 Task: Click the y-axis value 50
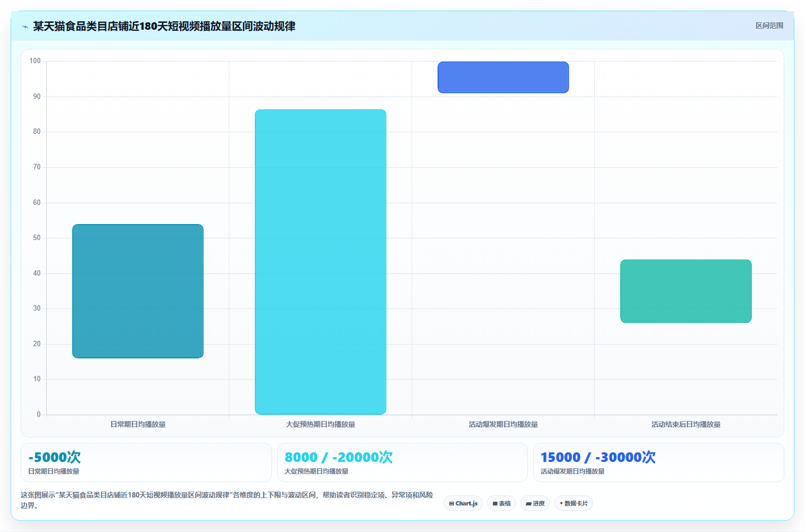tap(37, 238)
